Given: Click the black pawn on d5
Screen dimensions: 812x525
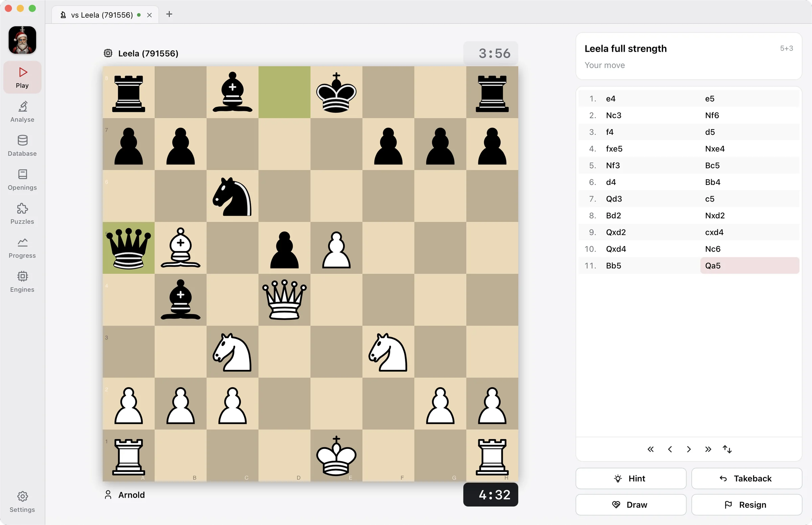Looking at the screenshot, I should tap(284, 248).
